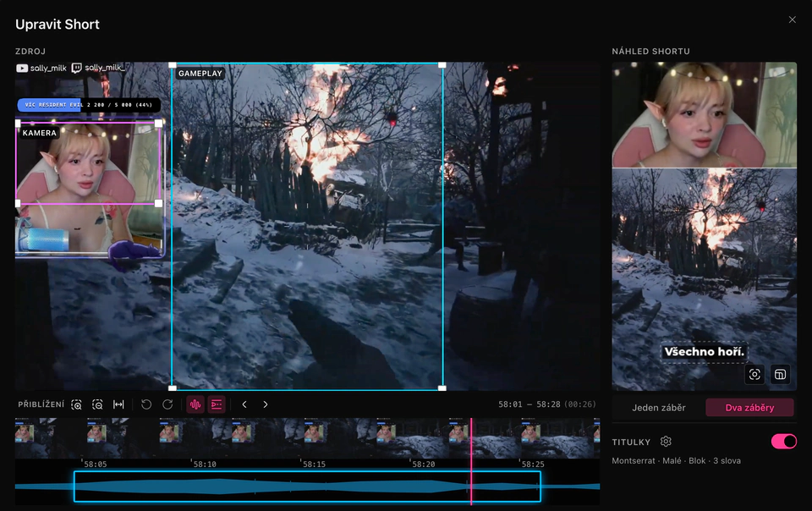The height and width of the screenshot is (511, 812).
Task: Select the KAMERA crop region label
Action: pos(40,133)
